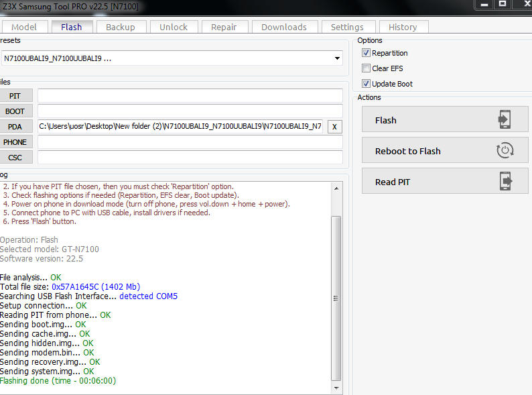Click '6. Press 'Flash' button.' instruction line
Screen dimensions: 532x395
40,221
